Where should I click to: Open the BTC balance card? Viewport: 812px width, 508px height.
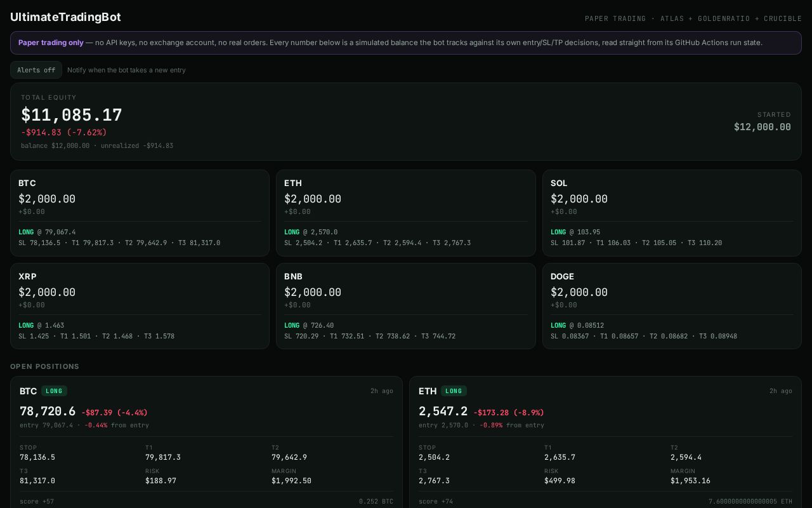tap(140, 213)
